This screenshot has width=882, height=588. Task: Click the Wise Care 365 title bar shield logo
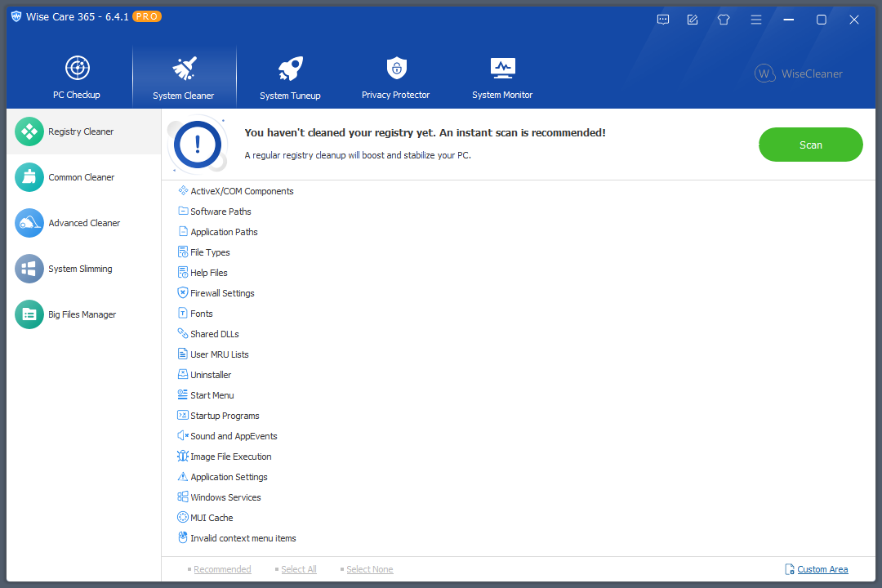(16, 16)
